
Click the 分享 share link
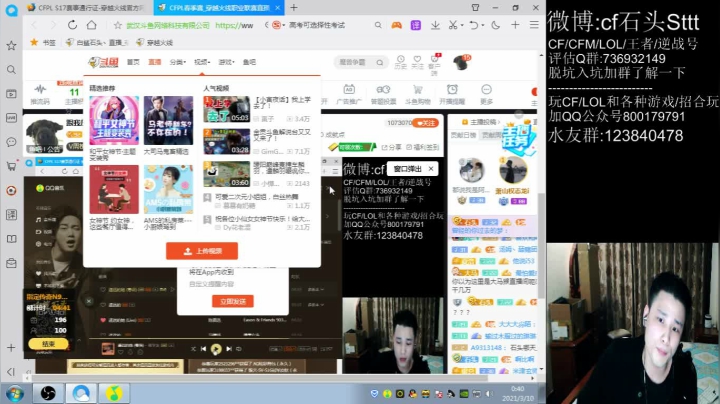point(392,147)
